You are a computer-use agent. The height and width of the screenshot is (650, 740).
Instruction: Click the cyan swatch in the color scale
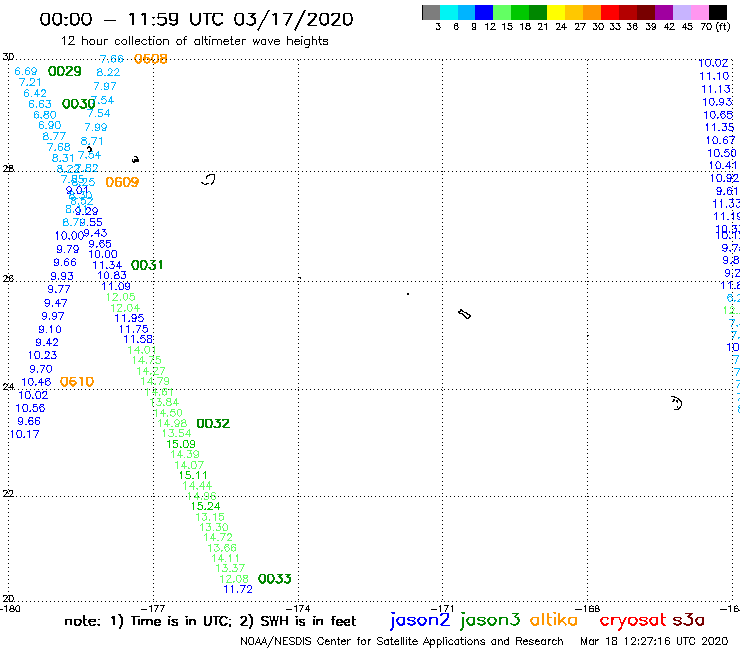coord(449,12)
